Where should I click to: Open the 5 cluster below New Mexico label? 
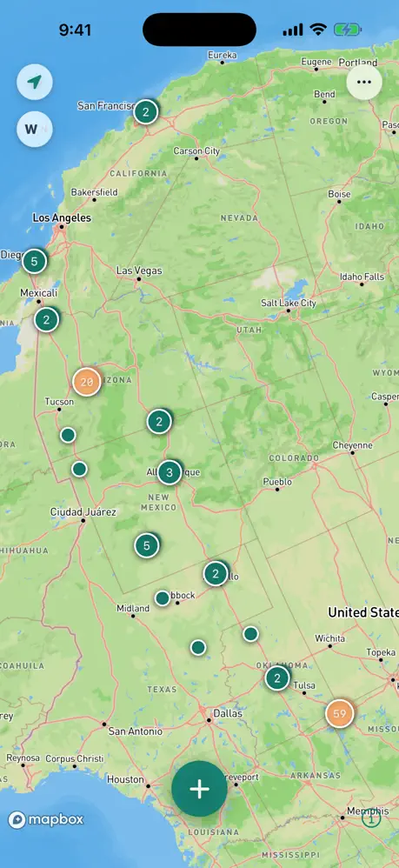(147, 546)
